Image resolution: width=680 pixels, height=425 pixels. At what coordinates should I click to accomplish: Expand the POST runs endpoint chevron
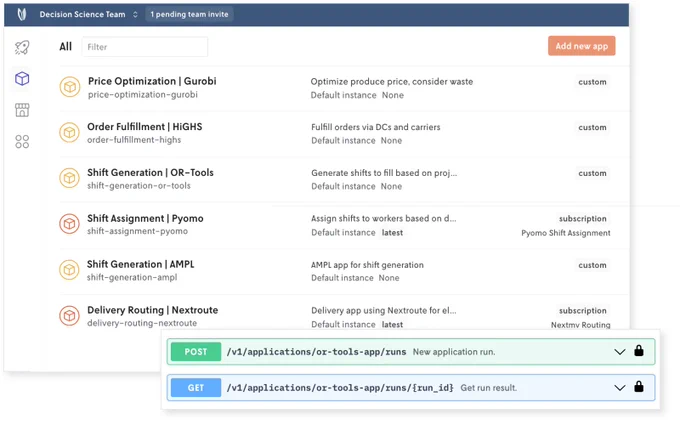pos(620,352)
